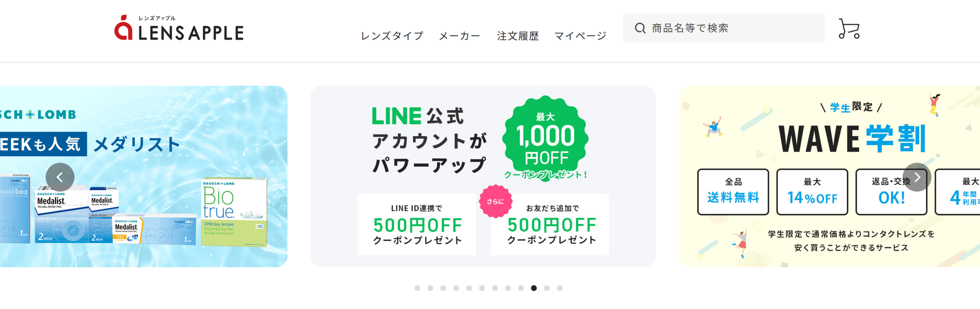
Task: Click the magnifier search icon
Action: coord(640,28)
